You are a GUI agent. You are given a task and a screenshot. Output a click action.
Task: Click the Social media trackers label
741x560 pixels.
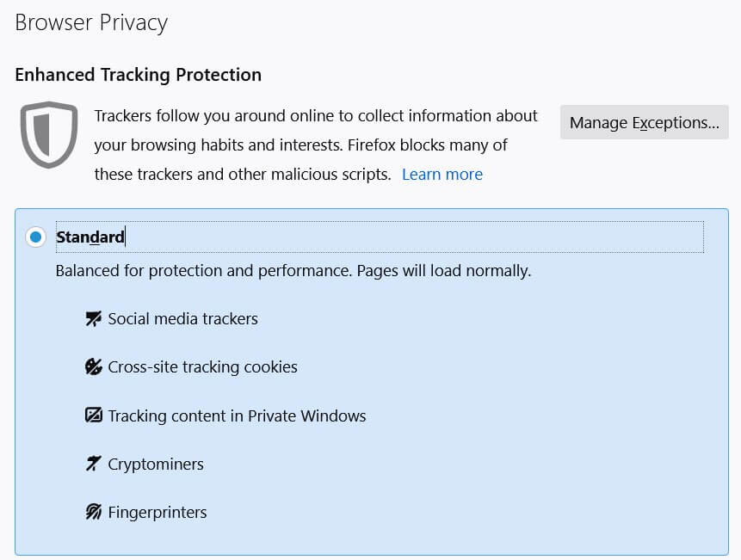(x=182, y=319)
